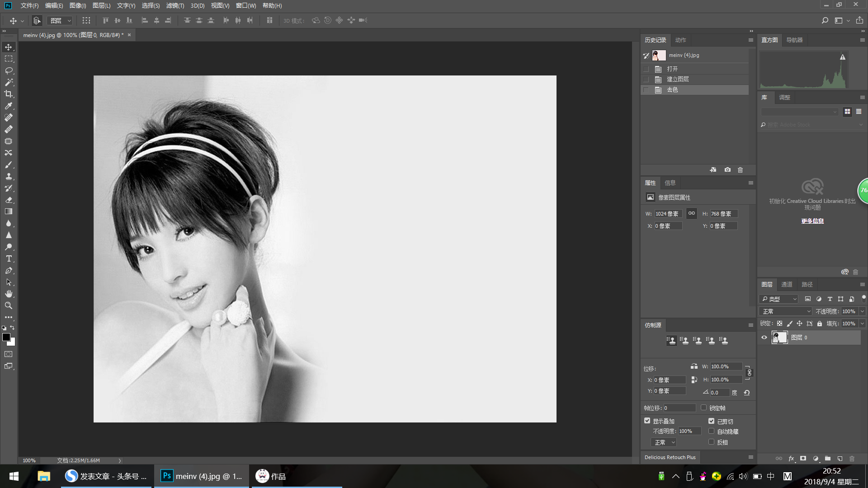Open 发表文章 browser in taskbar
Screen dimensions: 868x488
click(x=107, y=476)
